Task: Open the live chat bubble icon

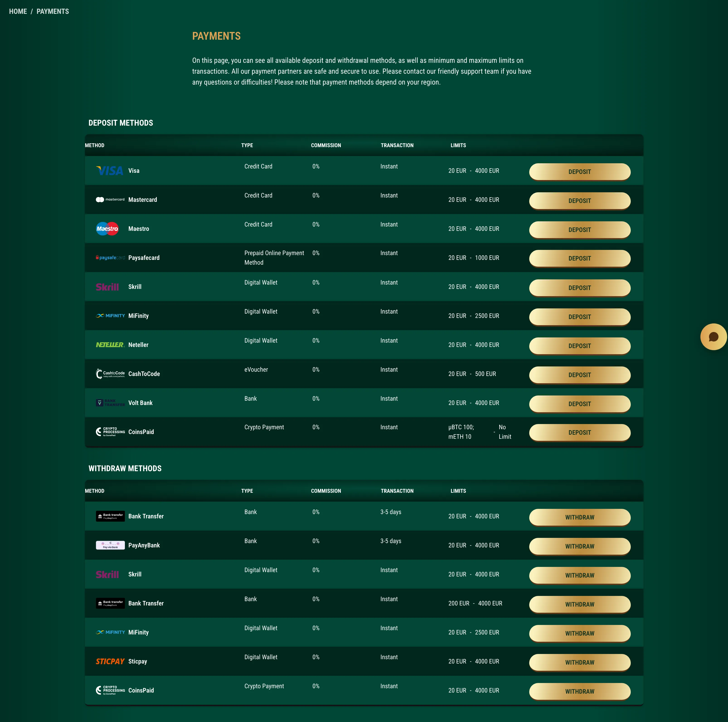Action: click(713, 337)
